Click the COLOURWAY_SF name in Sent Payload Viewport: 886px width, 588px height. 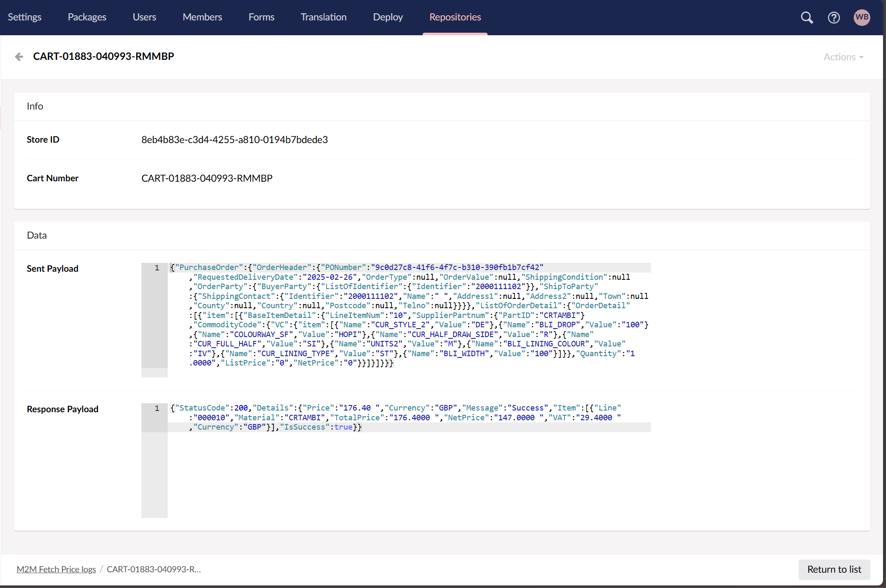(x=261, y=335)
